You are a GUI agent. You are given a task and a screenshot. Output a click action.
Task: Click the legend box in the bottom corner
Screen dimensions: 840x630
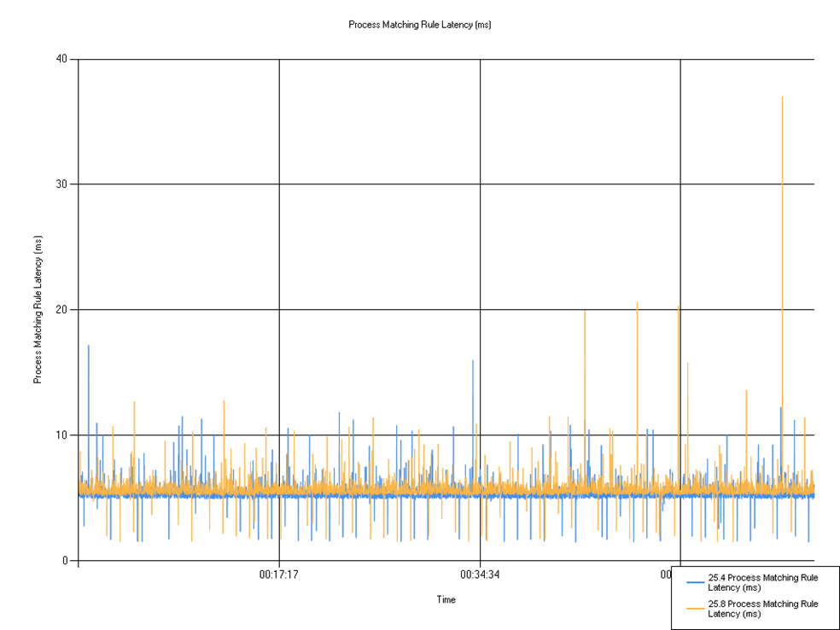tap(755, 596)
